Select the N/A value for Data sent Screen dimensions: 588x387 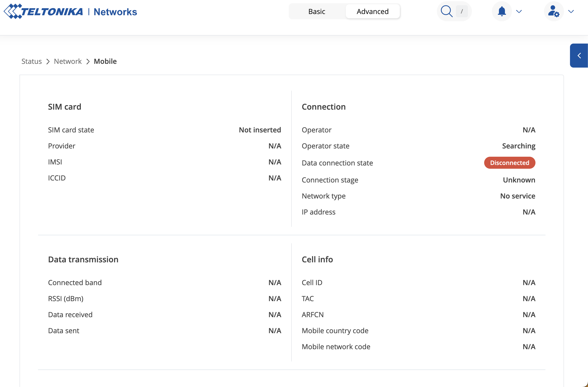tap(275, 331)
